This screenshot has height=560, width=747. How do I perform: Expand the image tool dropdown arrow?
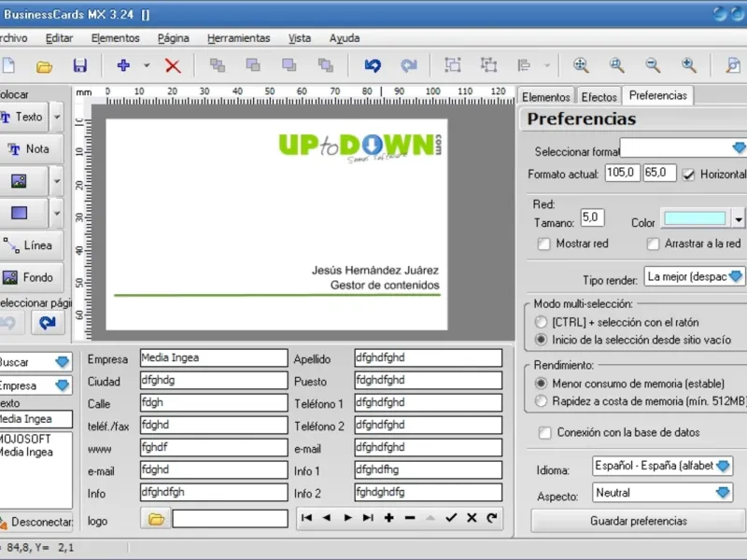57,181
